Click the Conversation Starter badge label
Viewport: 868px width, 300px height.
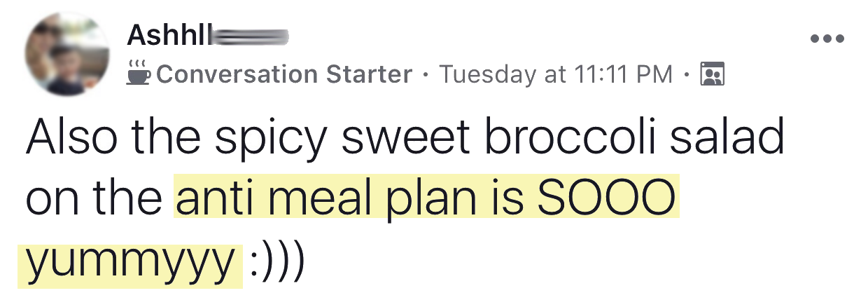(x=284, y=74)
